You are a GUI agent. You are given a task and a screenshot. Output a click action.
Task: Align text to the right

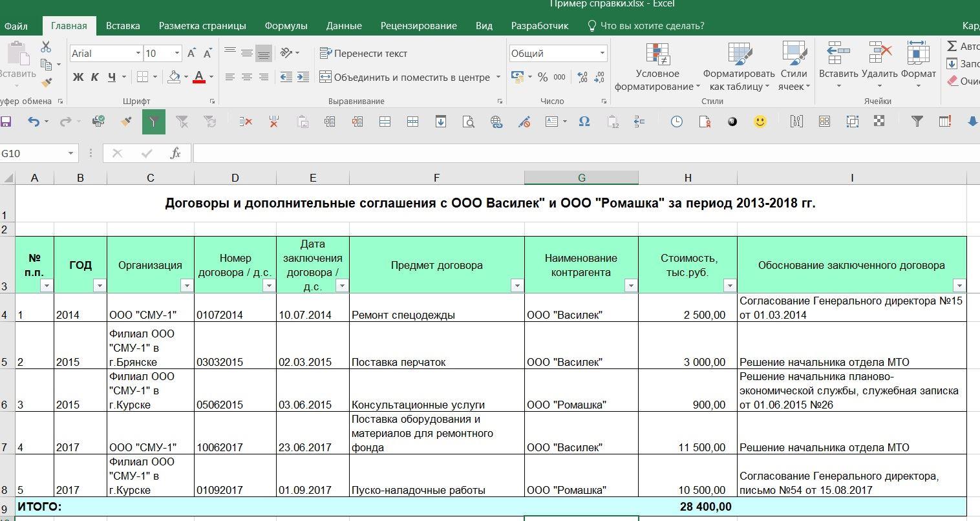click(264, 77)
